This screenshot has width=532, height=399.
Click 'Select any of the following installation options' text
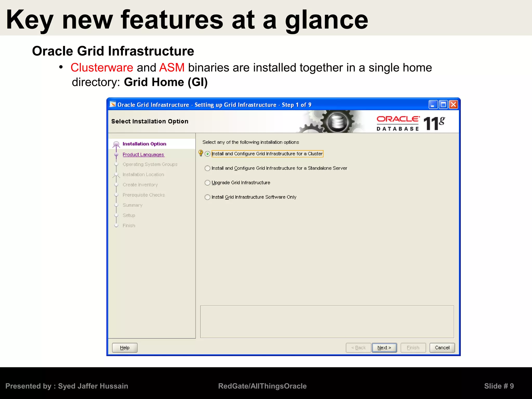click(251, 142)
